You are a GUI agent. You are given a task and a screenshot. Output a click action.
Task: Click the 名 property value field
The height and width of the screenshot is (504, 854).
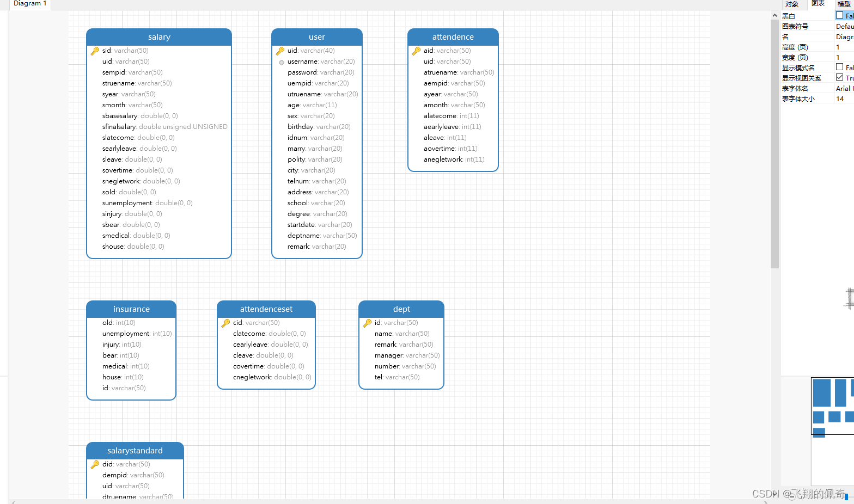click(844, 36)
